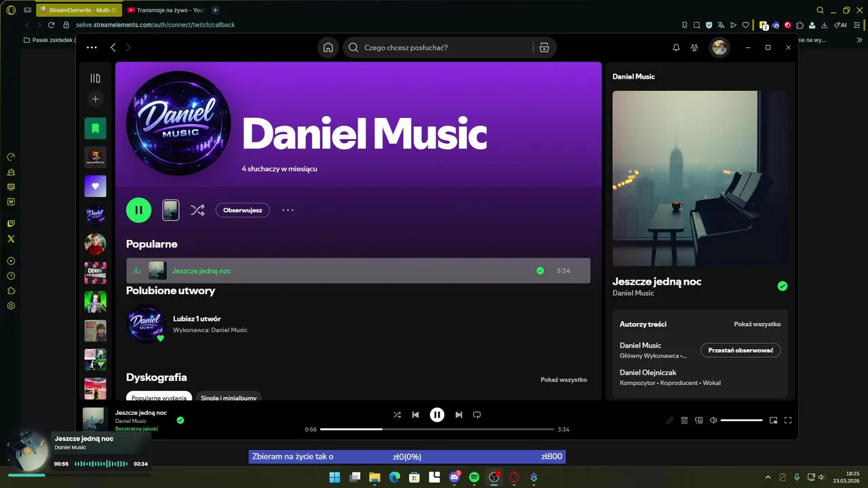The height and width of the screenshot is (488, 868).
Task: Open Liked Songs heart playlist in sidebar
Action: coord(95,186)
